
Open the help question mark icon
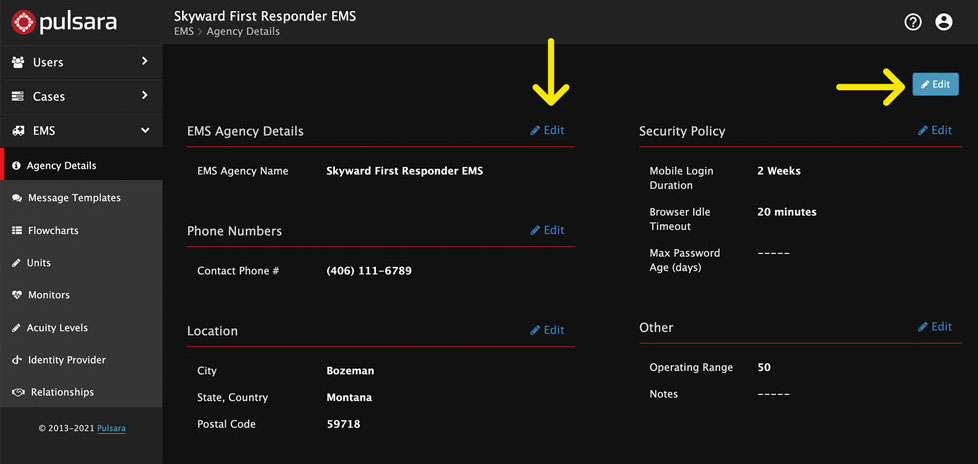click(913, 22)
